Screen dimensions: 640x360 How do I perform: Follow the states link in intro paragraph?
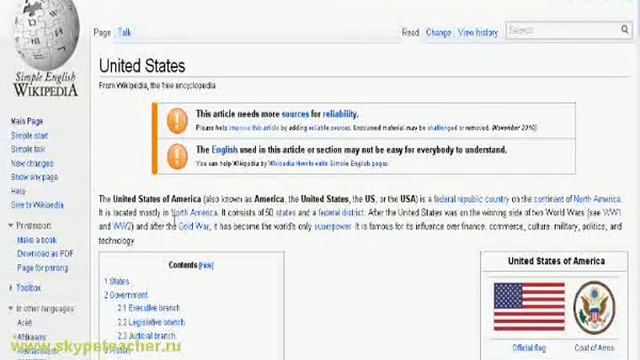point(286,213)
